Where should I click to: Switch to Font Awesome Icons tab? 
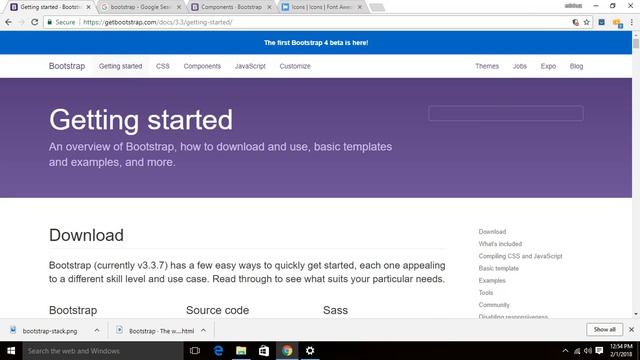tap(320, 7)
